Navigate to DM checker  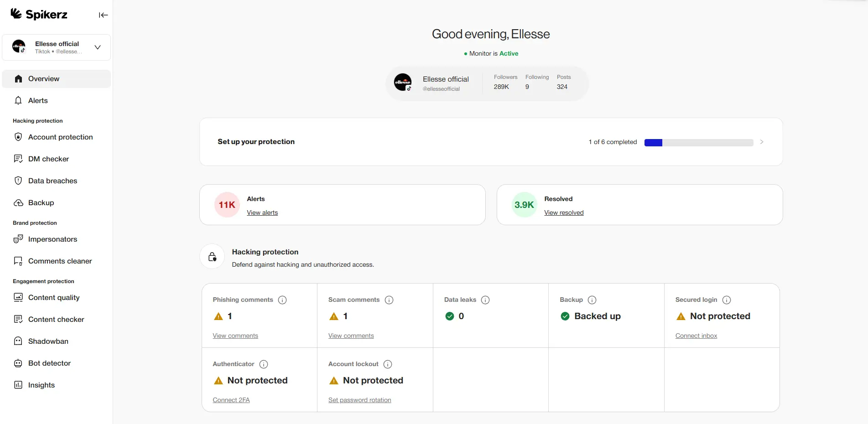point(57,159)
